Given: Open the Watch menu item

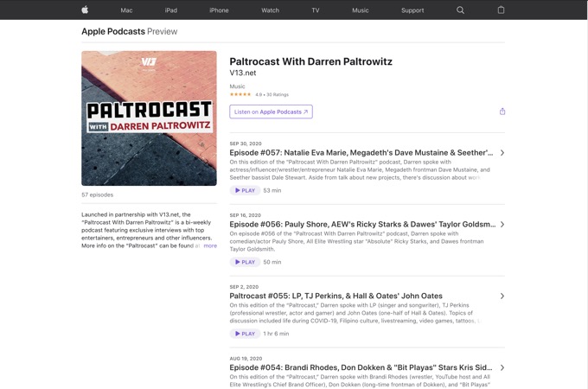Looking at the screenshot, I should coord(270,10).
